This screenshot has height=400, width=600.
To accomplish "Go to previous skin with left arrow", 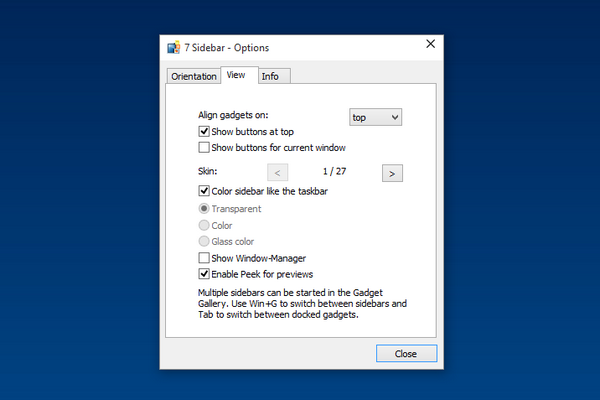I will pyautogui.click(x=278, y=173).
